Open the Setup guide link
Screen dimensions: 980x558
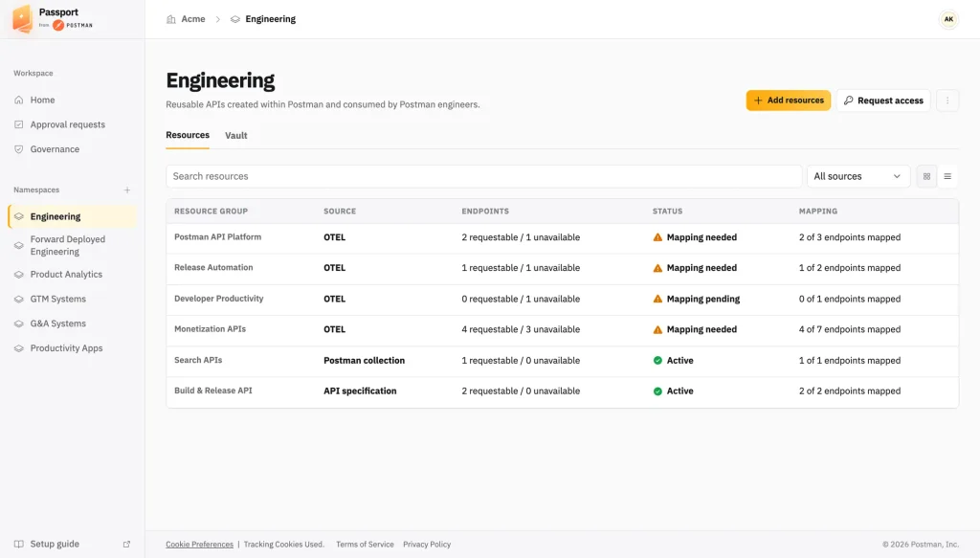(55, 544)
